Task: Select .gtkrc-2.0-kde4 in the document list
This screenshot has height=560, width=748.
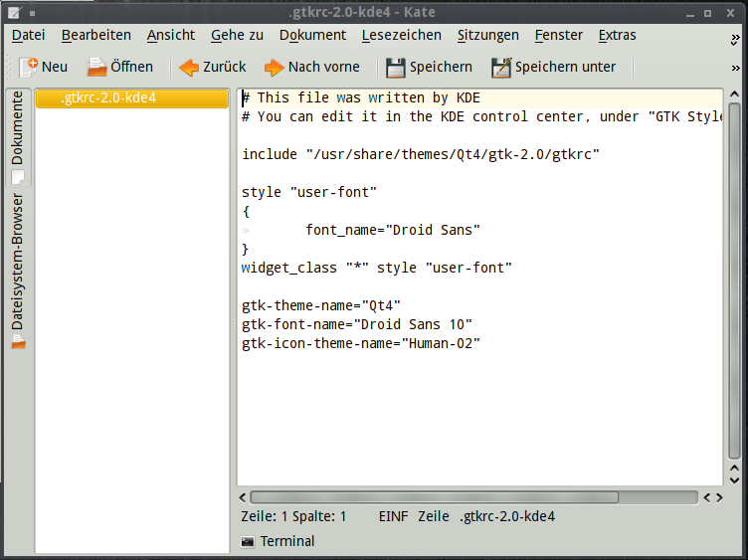Action: pos(132,98)
